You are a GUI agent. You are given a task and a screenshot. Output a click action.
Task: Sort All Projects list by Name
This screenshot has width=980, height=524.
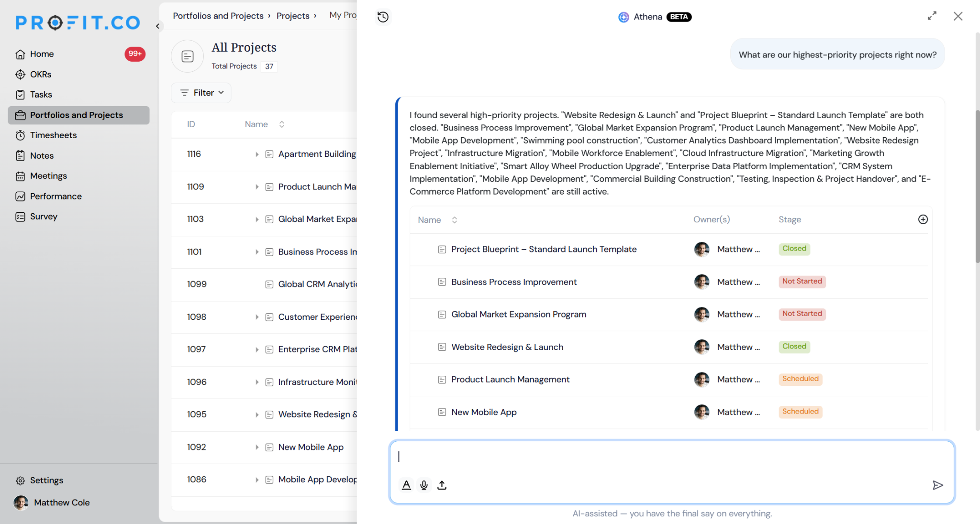coord(281,124)
